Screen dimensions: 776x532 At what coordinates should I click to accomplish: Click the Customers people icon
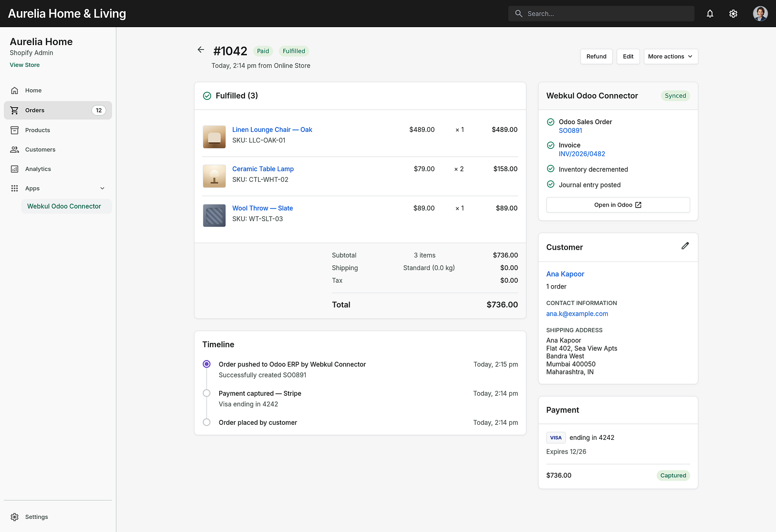click(x=15, y=149)
